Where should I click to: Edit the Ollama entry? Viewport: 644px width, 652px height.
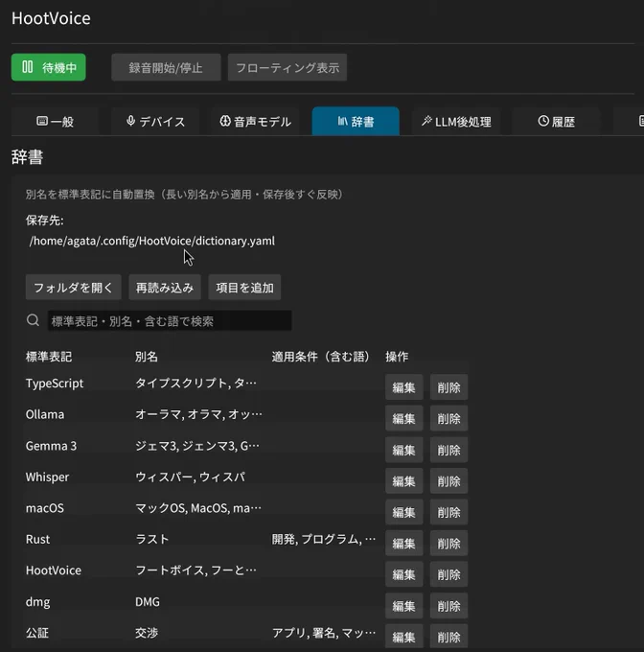(x=403, y=418)
